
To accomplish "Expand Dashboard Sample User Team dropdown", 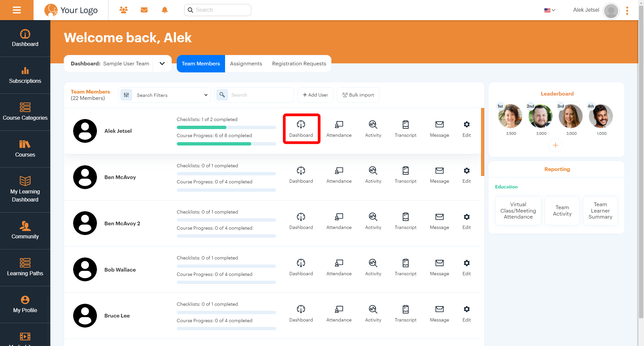I will click(162, 63).
